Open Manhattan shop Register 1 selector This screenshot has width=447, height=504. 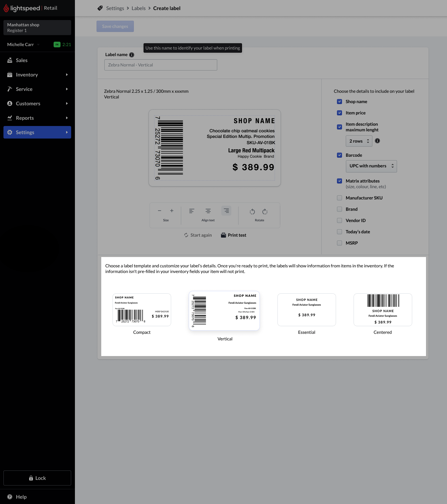(x=37, y=28)
